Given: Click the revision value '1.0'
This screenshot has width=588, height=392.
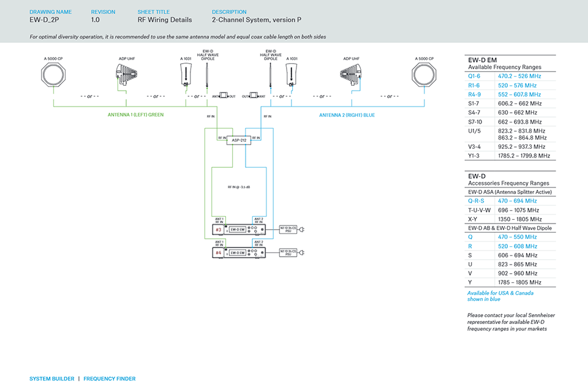Looking at the screenshot, I should (x=96, y=20).
